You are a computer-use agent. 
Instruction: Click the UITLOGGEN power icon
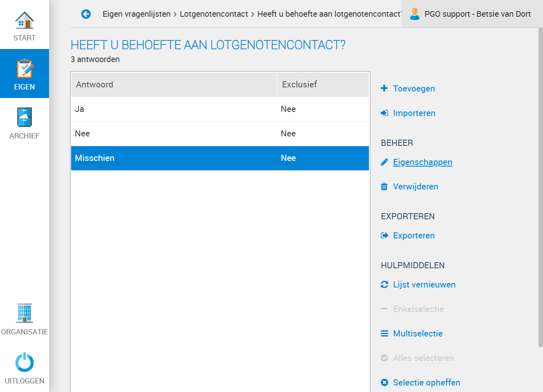25,362
